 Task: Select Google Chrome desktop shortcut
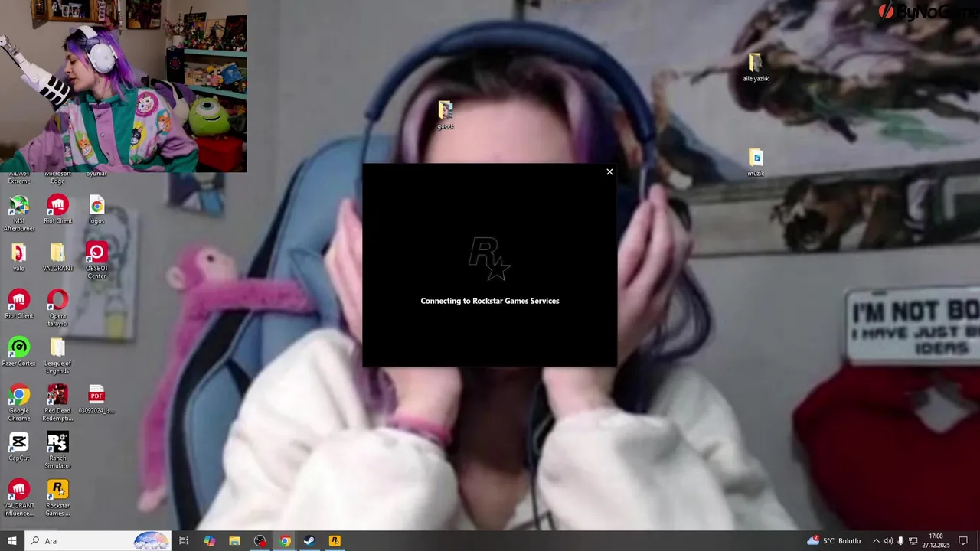click(x=19, y=403)
